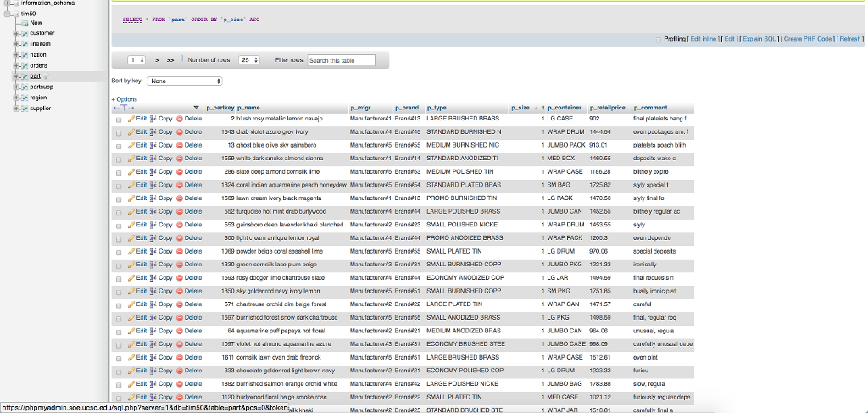Viewport: 868px width, 413px height.
Task: Tick checkbox for drab violet azure row
Action: click(x=119, y=133)
